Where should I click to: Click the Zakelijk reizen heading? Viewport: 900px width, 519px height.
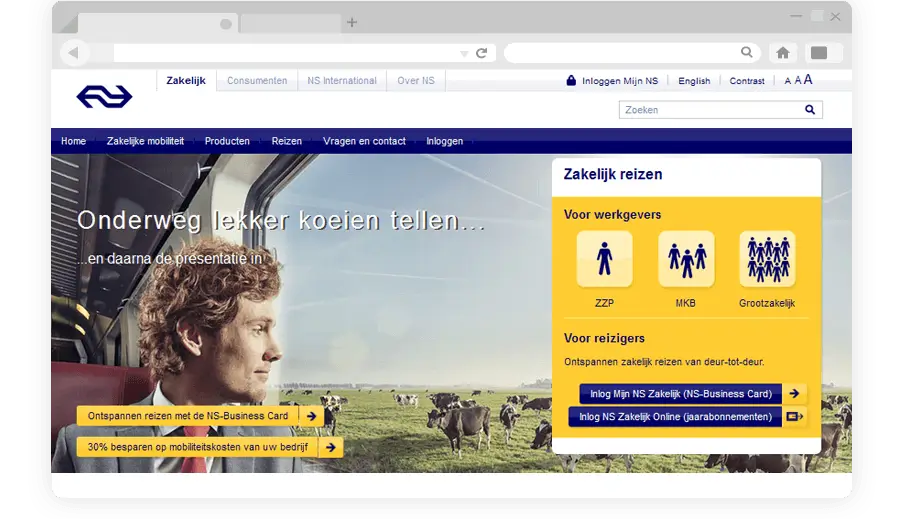tap(613, 175)
